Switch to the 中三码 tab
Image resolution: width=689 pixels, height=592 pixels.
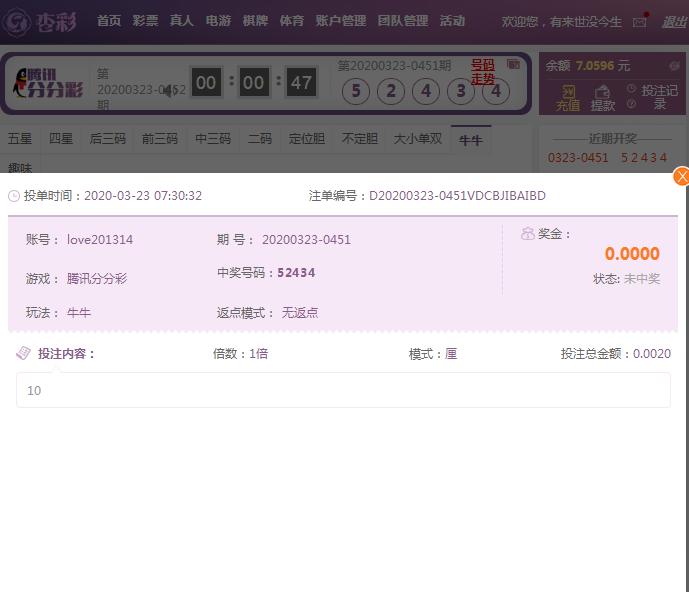(213, 139)
